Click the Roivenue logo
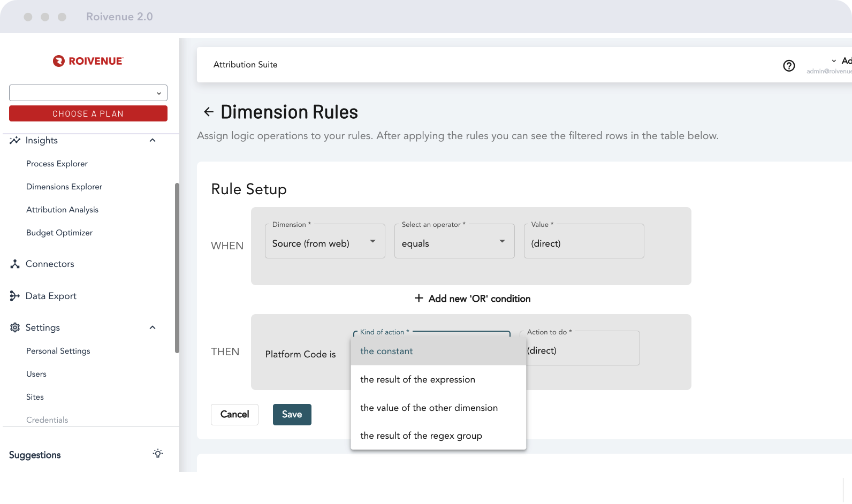Viewport: 852px width, 504px height. click(88, 61)
